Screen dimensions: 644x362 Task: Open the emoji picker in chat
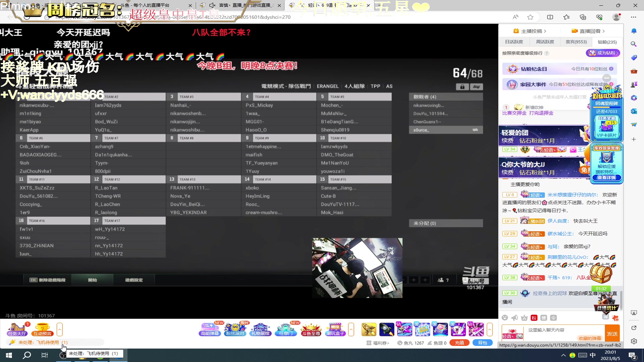point(505,318)
